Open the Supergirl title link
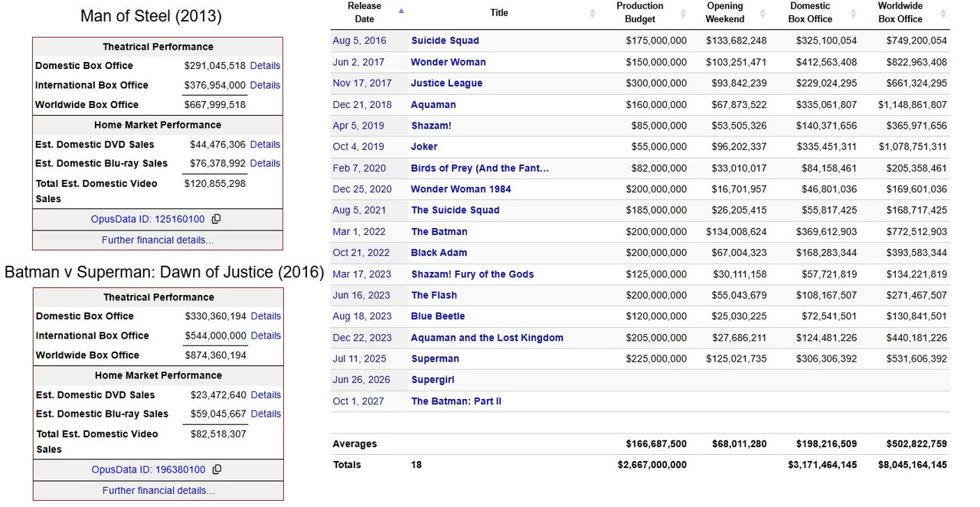 tap(433, 380)
